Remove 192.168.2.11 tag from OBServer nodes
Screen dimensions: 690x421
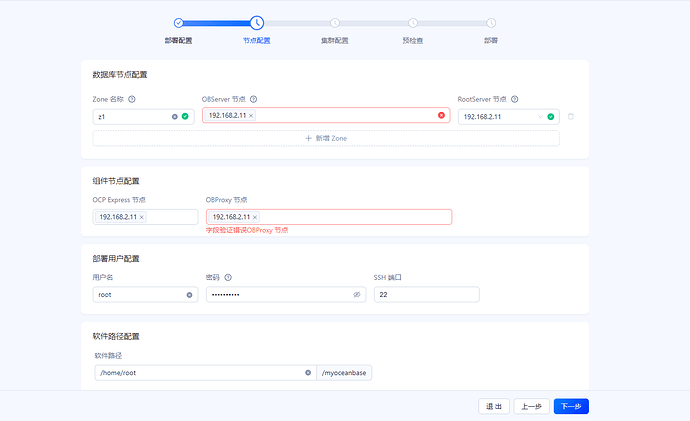[251, 116]
